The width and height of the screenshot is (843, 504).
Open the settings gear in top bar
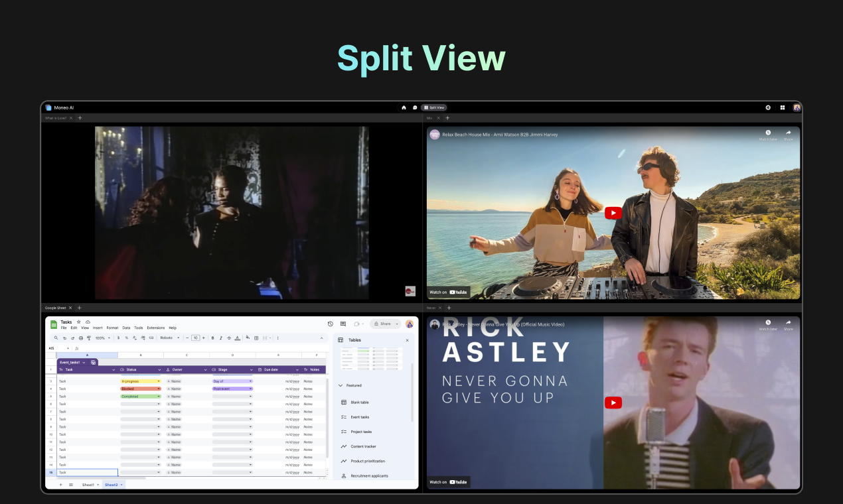pos(768,107)
